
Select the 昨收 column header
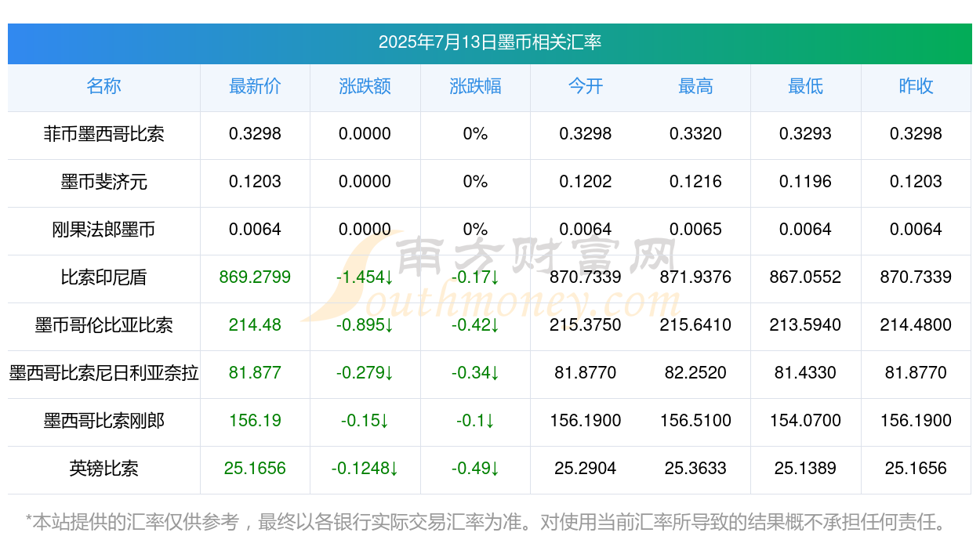(916, 86)
